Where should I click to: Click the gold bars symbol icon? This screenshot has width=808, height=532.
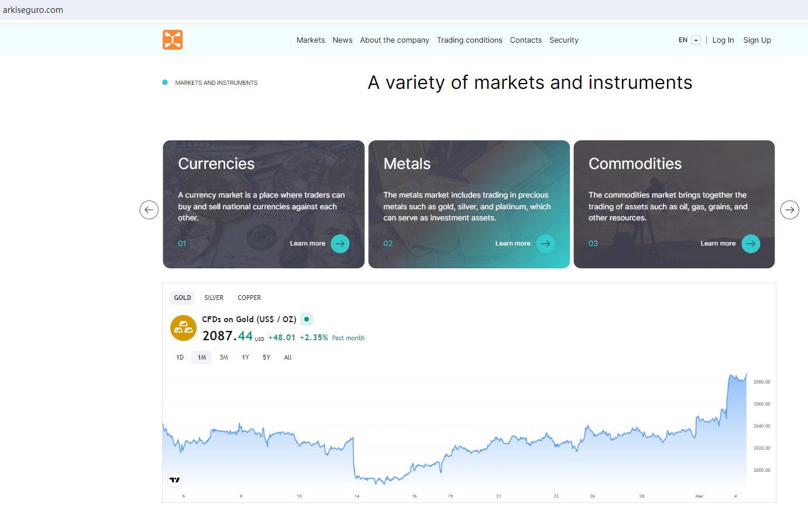(183, 327)
